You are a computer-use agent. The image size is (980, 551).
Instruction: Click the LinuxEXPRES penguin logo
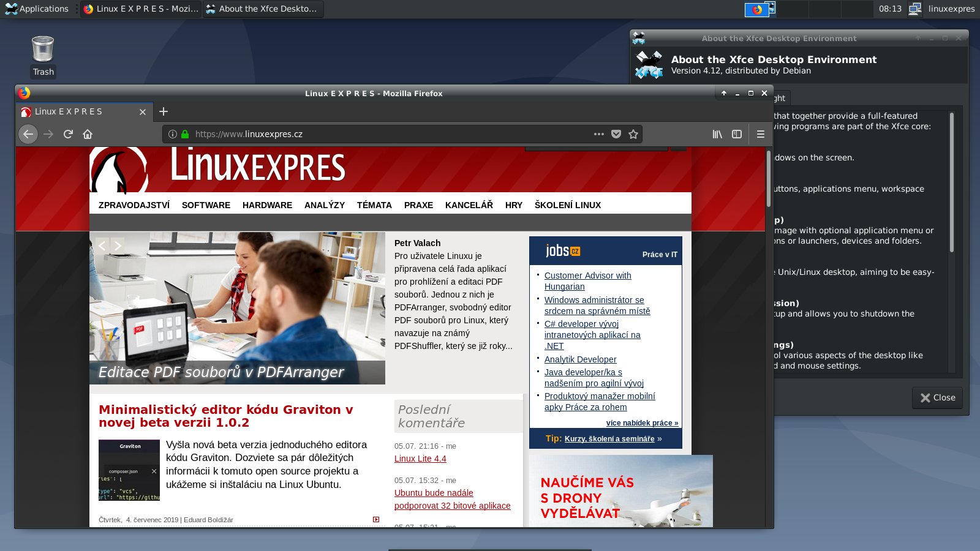pyautogui.click(x=119, y=170)
